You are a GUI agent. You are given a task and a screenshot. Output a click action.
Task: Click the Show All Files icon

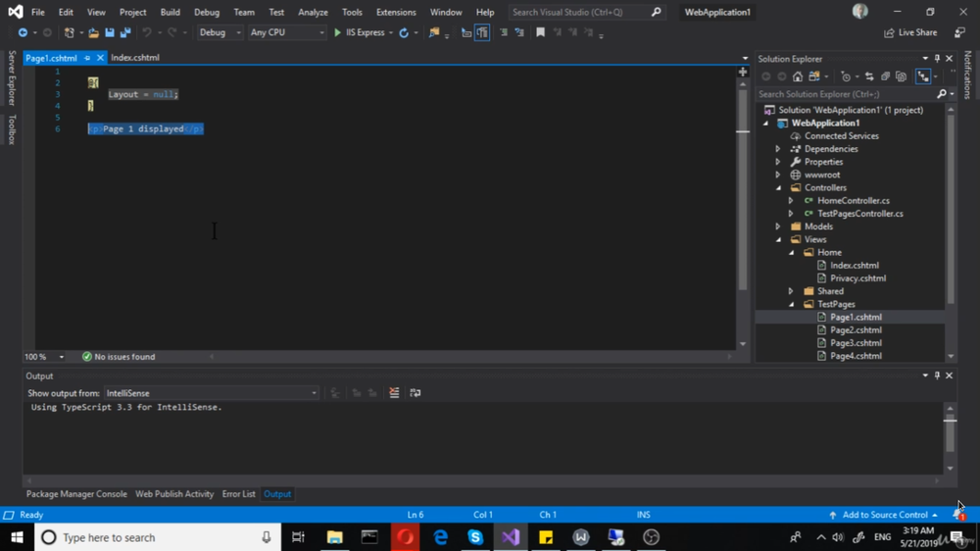(x=901, y=76)
